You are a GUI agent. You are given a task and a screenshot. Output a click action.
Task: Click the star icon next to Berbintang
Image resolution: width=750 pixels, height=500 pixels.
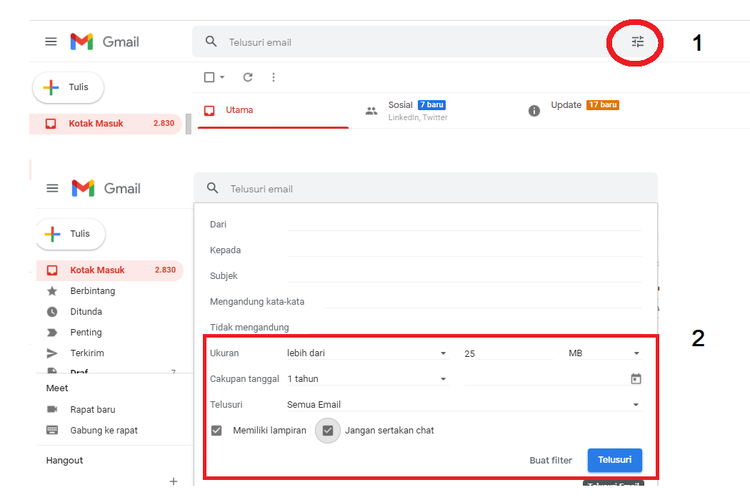coord(52,291)
